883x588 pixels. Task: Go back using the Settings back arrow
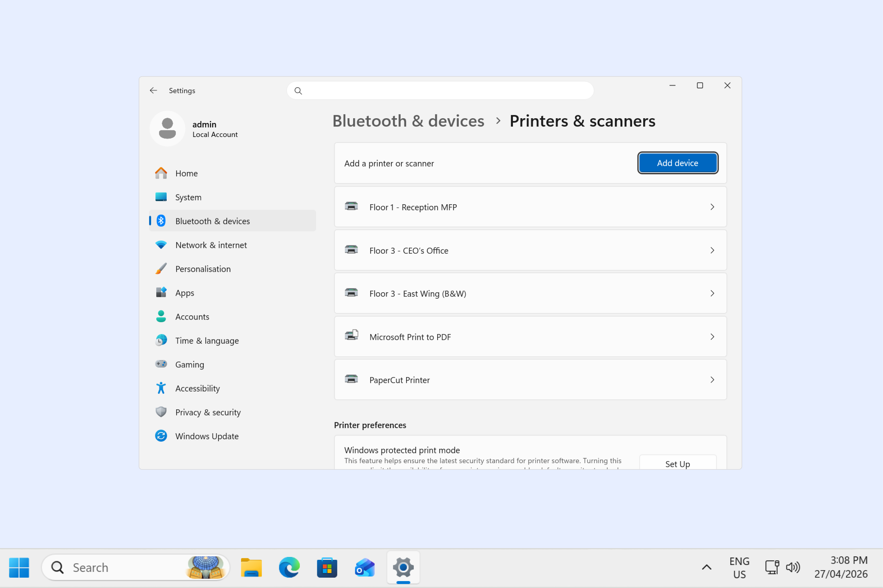(x=153, y=90)
